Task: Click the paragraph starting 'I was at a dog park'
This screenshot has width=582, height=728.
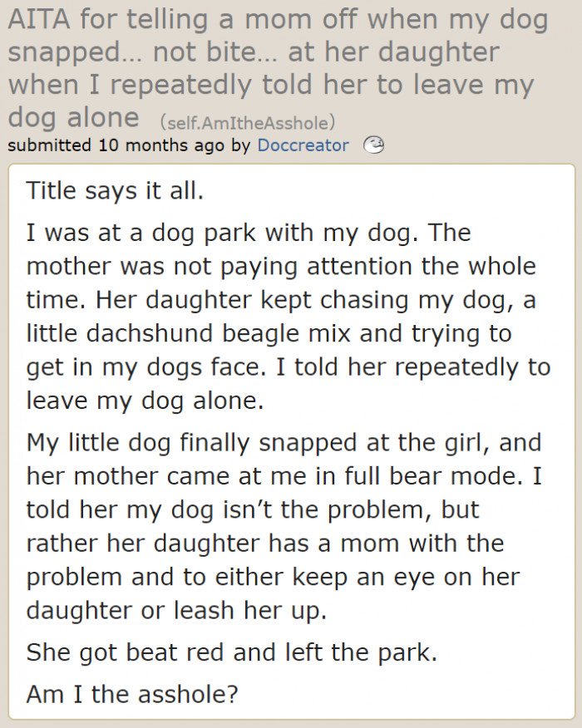Action: pyautogui.click(x=288, y=317)
